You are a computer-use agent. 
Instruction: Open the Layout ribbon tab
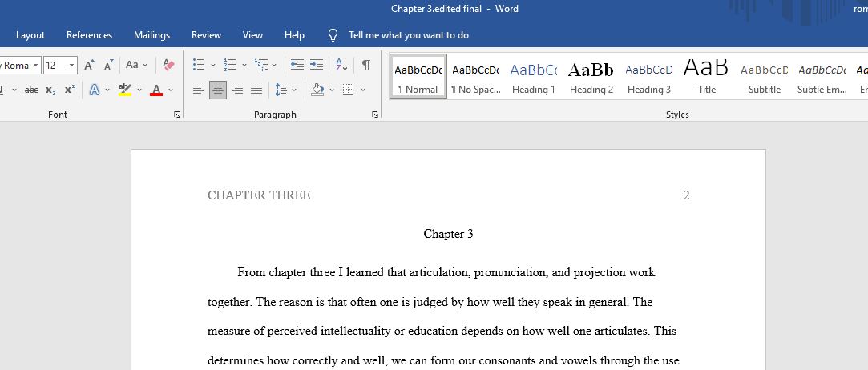click(30, 35)
